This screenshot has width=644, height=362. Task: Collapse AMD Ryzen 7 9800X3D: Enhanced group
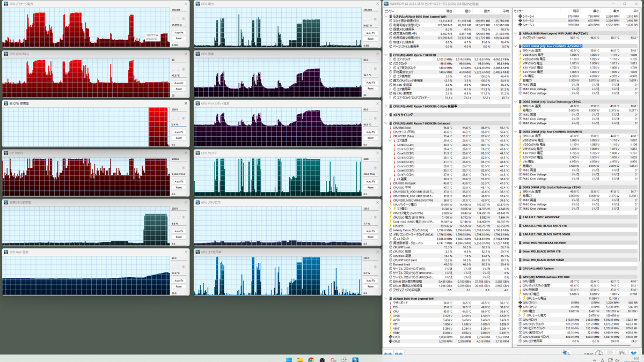pyautogui.click(x=385, y=123)
